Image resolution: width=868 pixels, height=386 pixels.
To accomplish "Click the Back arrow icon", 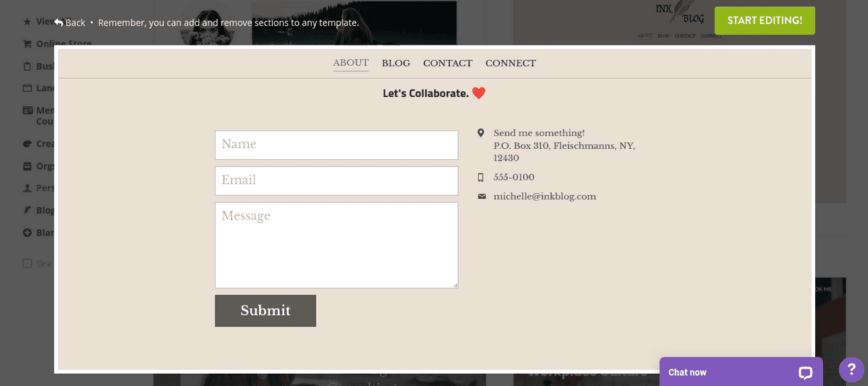I will [59, 22].
